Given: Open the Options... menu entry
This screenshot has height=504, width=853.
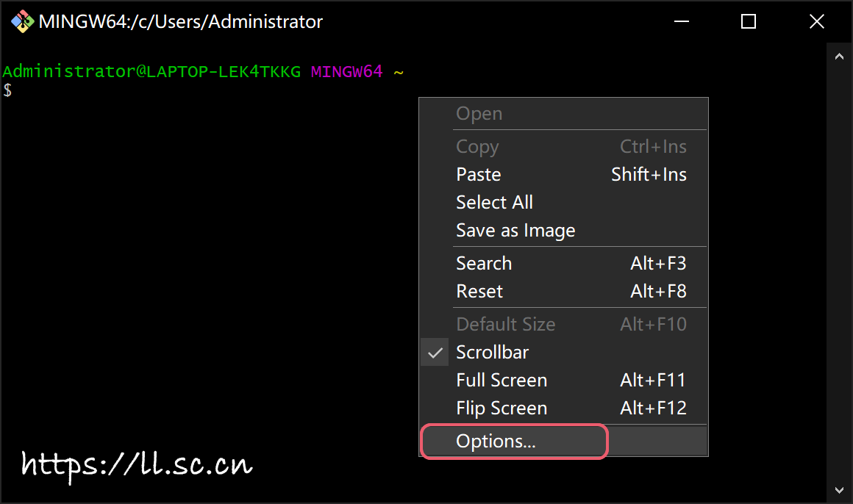Looking at the screenshot, I should click(x=496, y=442).
